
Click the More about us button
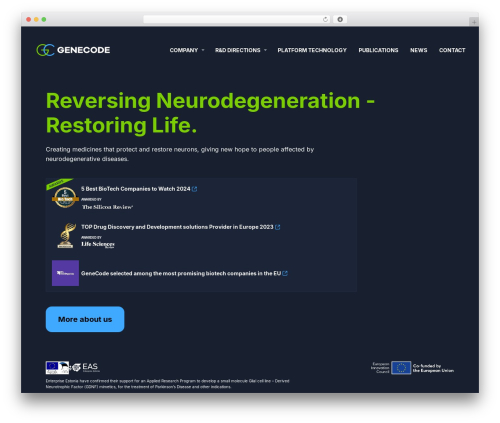click(x=85, y=319)
